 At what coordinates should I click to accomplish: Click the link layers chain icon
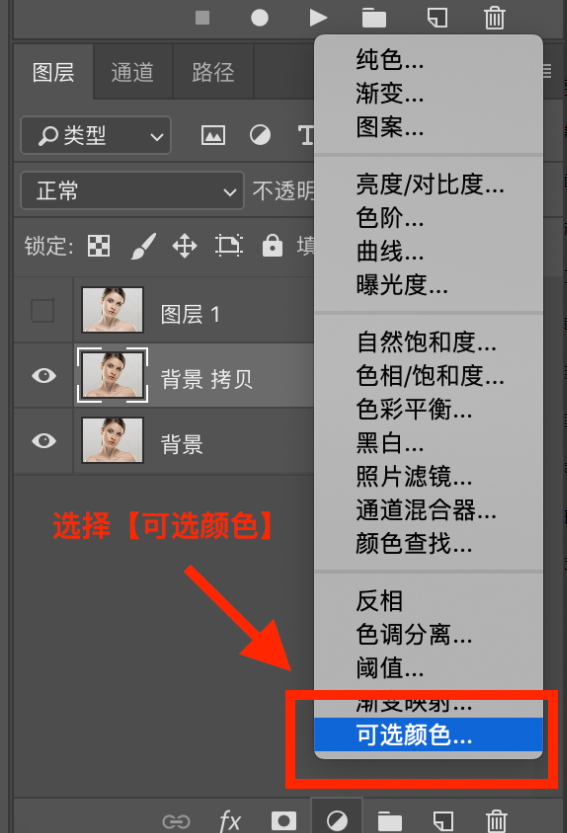point(176,821)
